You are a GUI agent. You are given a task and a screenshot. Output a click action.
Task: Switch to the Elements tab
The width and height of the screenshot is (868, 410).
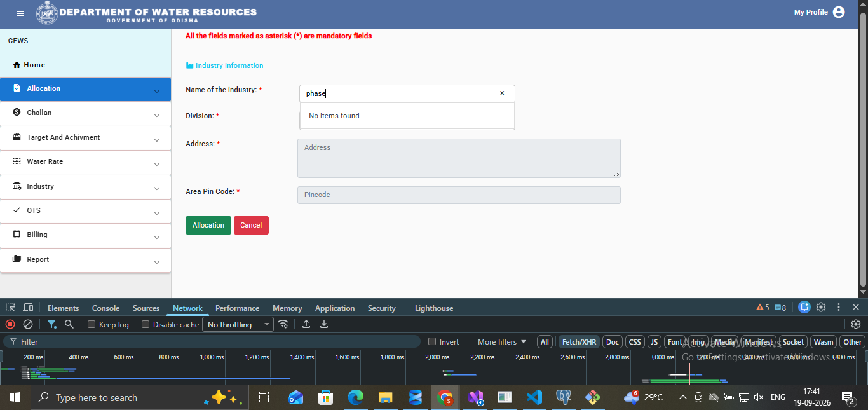(64, 308)
